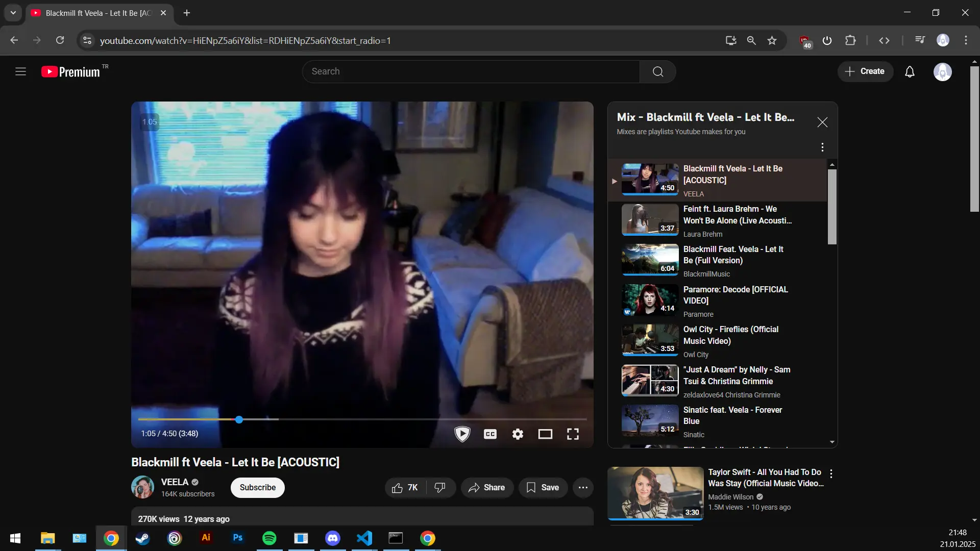
Task: Click the page vertical scrollbar
Action: (x=974, y=138)
